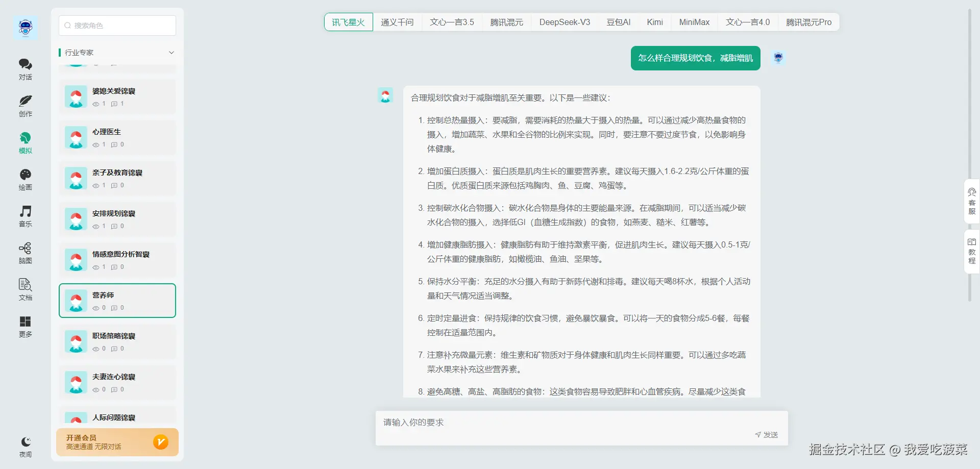Switch to the 讯飞星火 model tab
The height and width of the screenshot is (469, 980).
coord(349,22)
